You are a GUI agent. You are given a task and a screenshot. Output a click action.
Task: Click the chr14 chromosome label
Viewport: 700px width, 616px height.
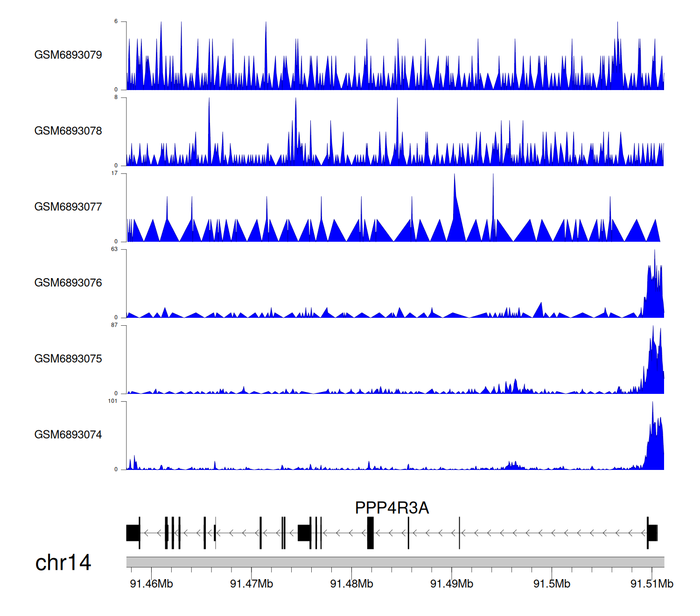pyautogui.click(x=63, y=563)
